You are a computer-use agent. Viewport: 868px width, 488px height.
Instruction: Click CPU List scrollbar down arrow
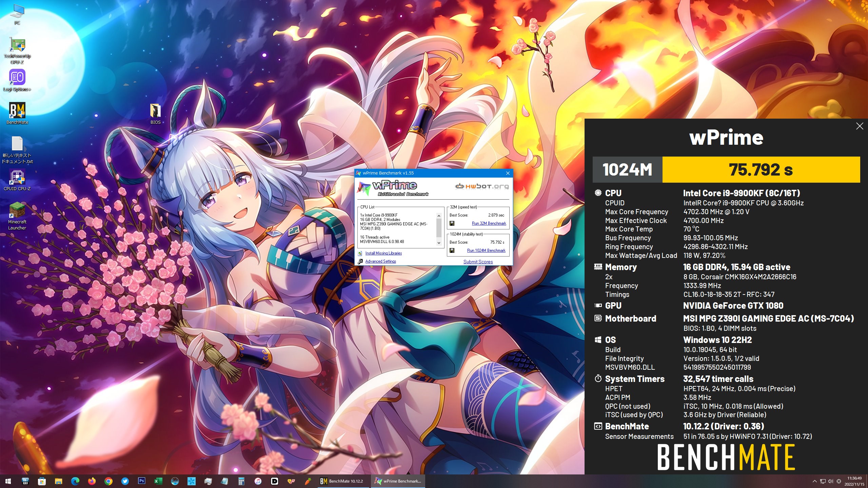coord(439,243)
